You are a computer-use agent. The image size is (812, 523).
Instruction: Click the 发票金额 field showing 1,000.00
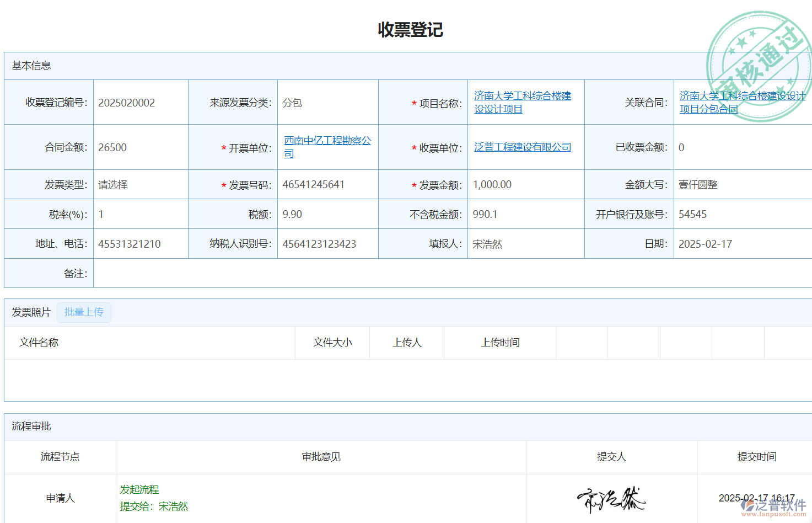point(492,185)
